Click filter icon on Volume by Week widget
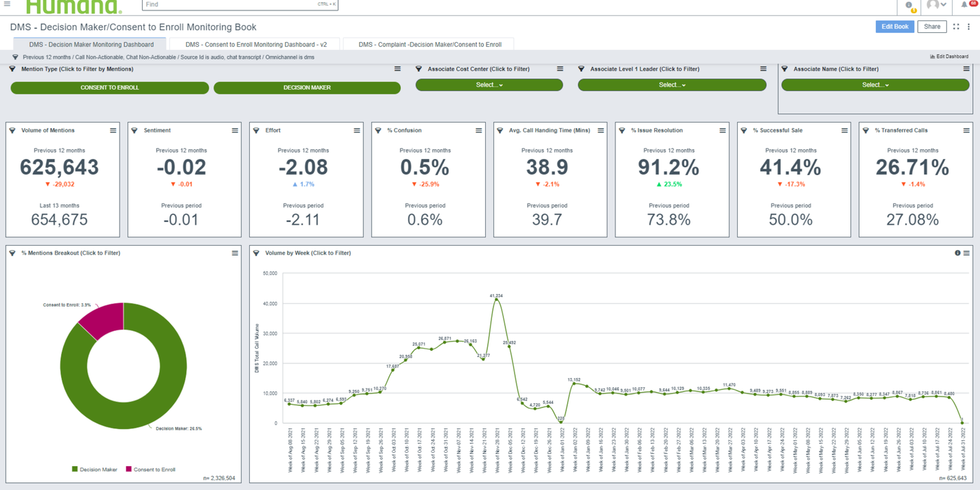 (256, 253)
